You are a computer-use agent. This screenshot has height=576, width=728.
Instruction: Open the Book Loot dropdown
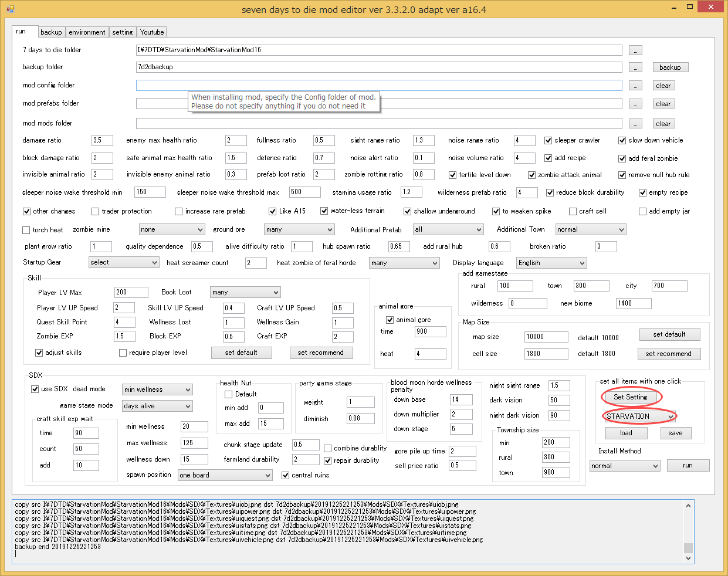coord(245,292)
